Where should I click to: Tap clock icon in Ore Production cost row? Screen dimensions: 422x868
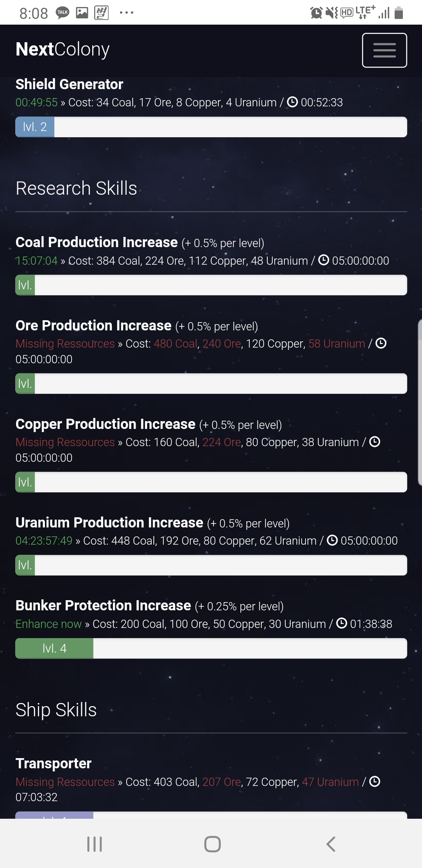pos(381,343)
